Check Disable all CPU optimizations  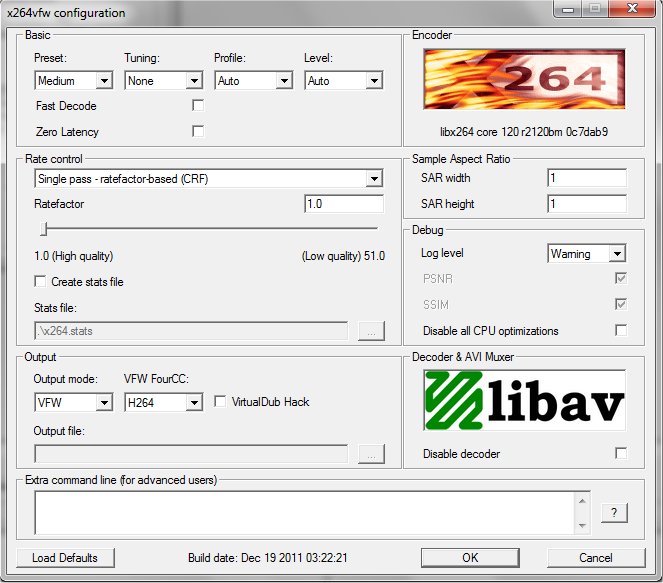tap(621, 330)
